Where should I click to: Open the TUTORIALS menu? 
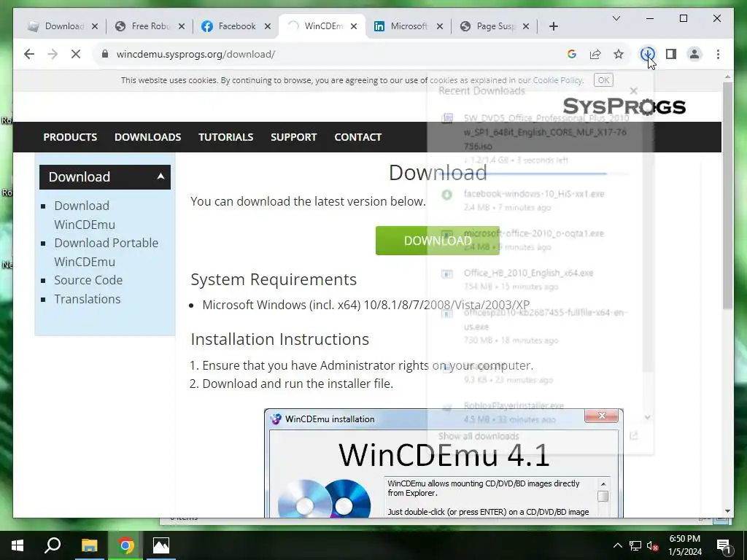[226, 137]
